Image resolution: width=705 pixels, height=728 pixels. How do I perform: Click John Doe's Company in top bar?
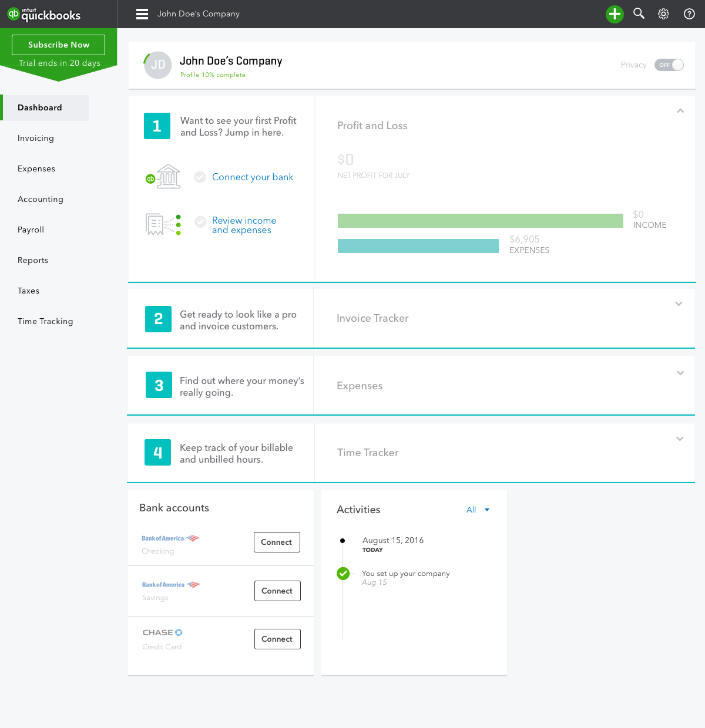pos(199,14)
